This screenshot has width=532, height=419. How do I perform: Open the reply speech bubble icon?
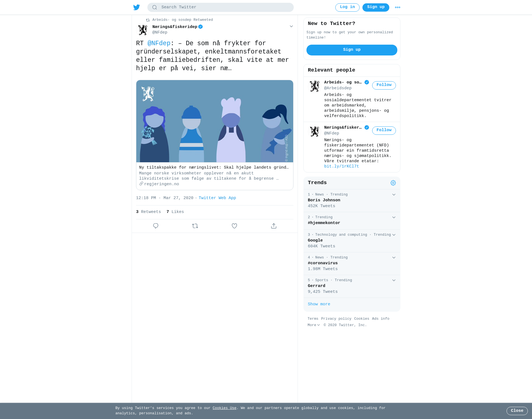(x=156, y=226)
